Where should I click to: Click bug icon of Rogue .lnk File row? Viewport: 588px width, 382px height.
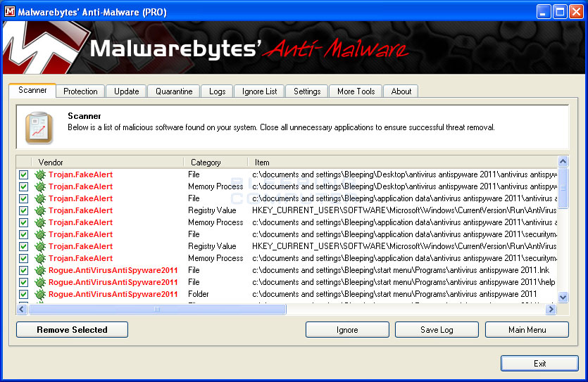40,270
